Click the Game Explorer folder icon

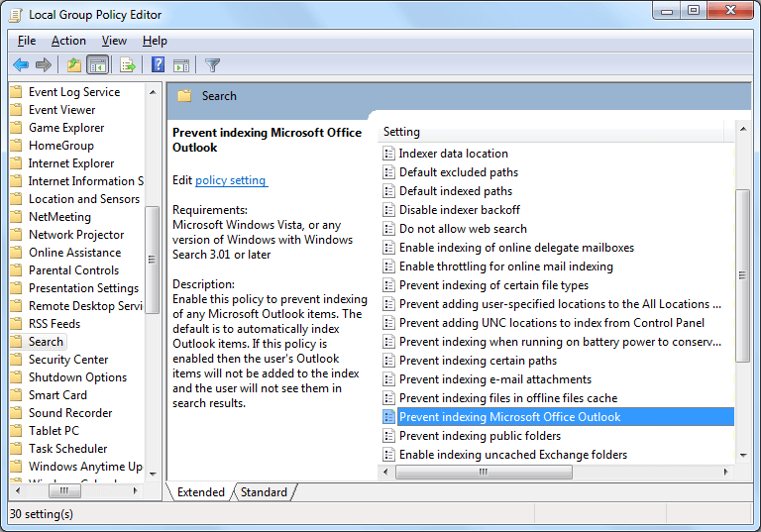pos(17,128)
